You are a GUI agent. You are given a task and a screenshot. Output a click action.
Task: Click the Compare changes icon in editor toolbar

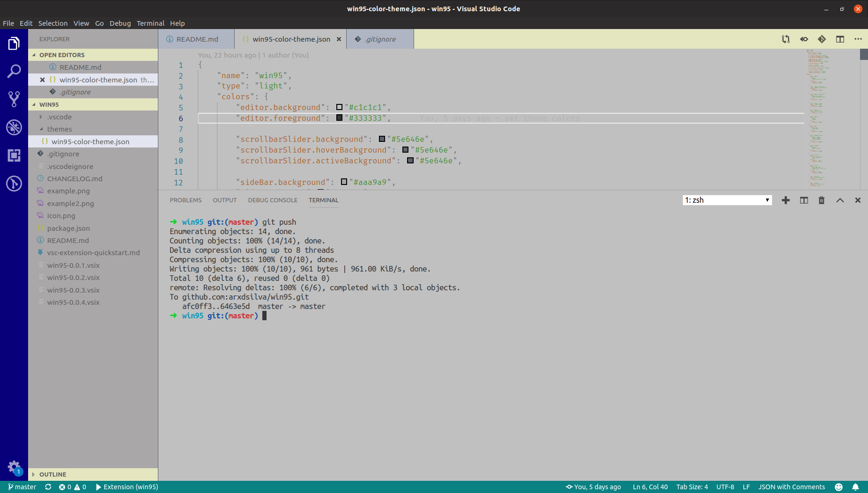[x=786, y=39]
